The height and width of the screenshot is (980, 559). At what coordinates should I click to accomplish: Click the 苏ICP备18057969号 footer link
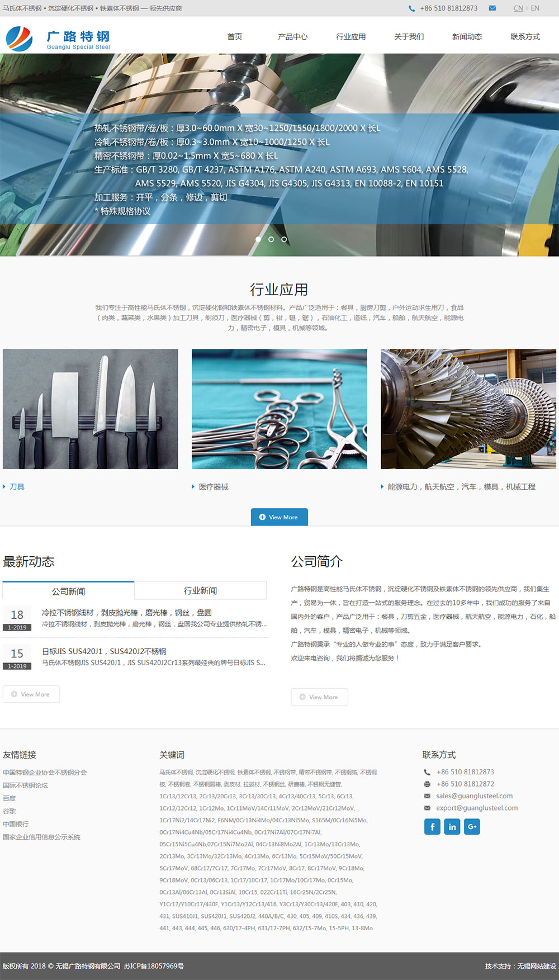(x=154, y=966)
